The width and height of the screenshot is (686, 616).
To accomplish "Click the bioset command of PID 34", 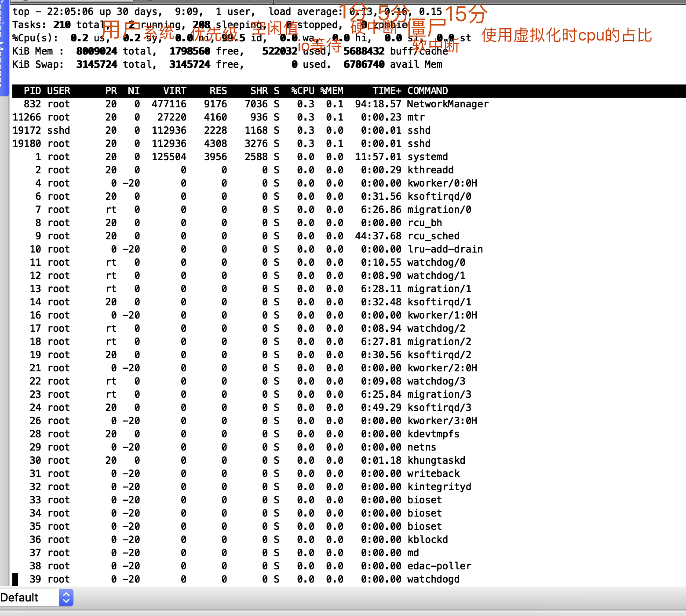I will [425, 513].
